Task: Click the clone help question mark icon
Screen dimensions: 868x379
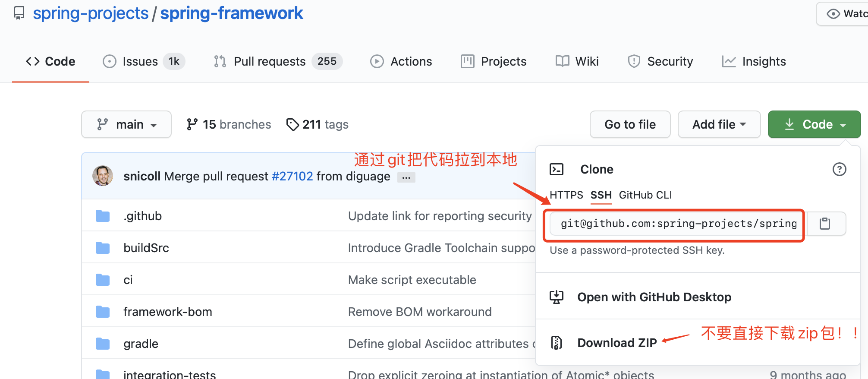Action: pyautogui.click(x=839, y=169)
